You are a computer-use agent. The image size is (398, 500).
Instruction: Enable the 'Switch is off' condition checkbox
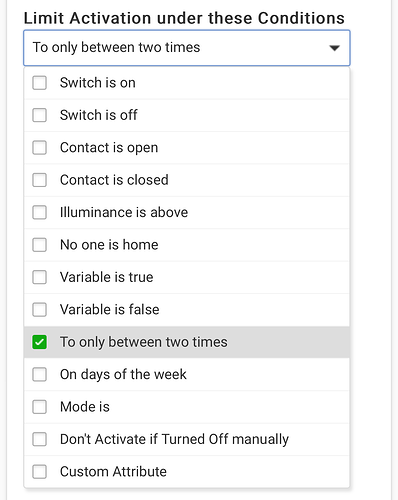tap(39, 115)
